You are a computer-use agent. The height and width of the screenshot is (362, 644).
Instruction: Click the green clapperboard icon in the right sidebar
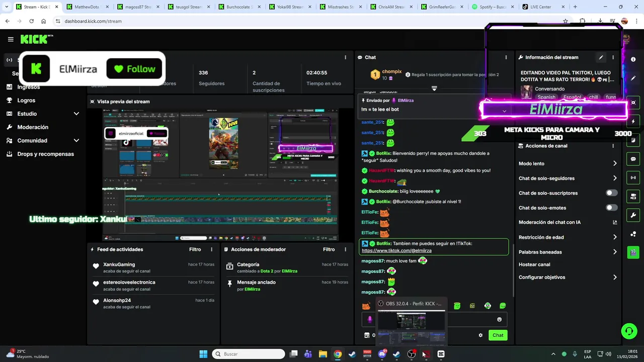tap(633, 252)
